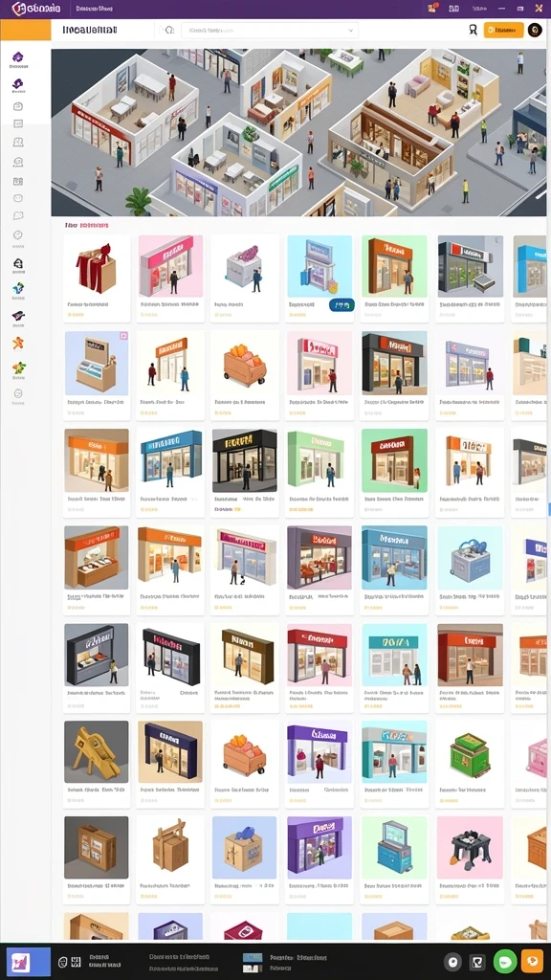
Task: Click the white round disc icon in bottom bar
Action: click(x=453, y=962)
